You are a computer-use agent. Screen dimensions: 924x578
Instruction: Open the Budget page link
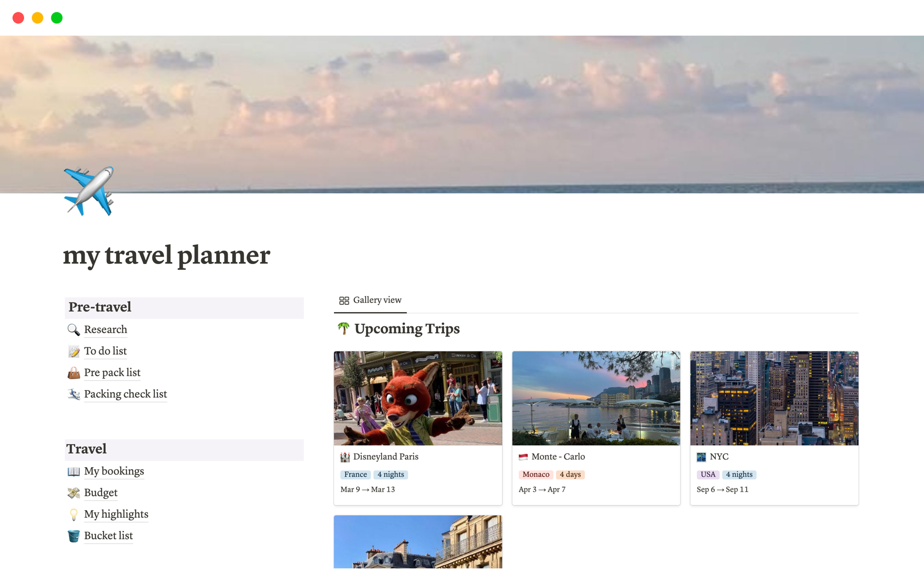point(101,493)
